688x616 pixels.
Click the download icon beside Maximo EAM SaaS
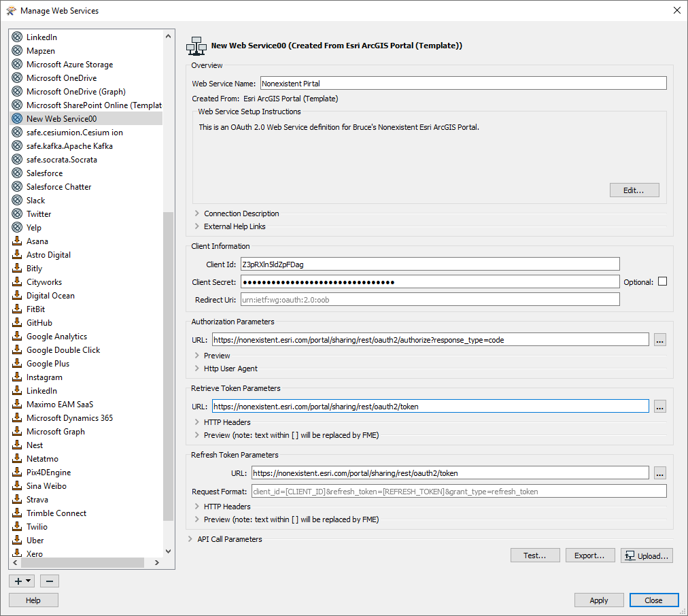[x=17, y=404]
